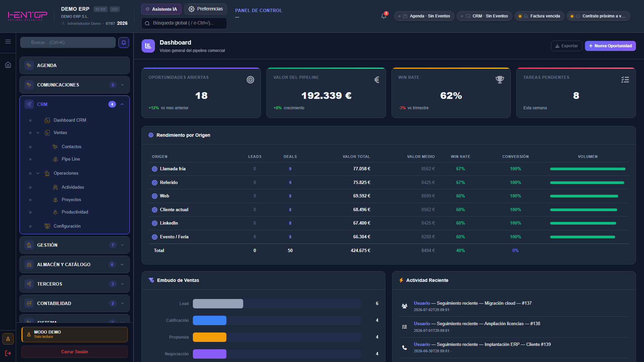This screenshot has width=644, height=362.
Task: Open the AGENDA module
Action: 74,65
